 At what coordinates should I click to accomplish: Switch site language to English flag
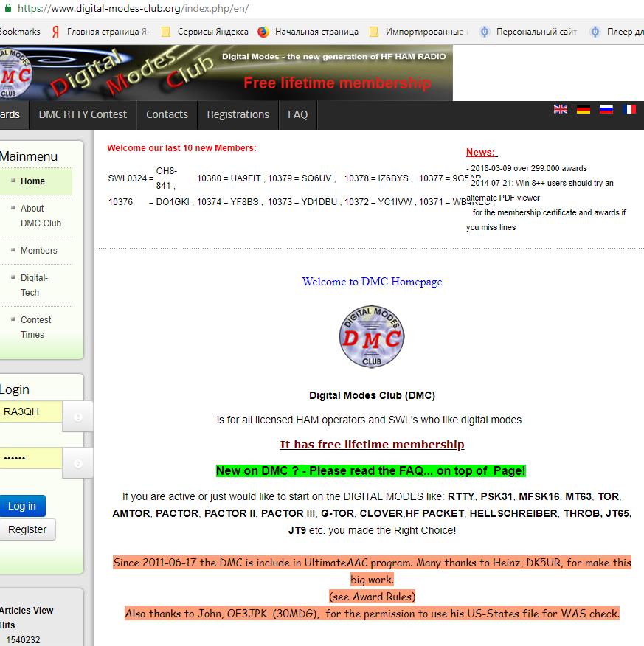coord(561,109)
